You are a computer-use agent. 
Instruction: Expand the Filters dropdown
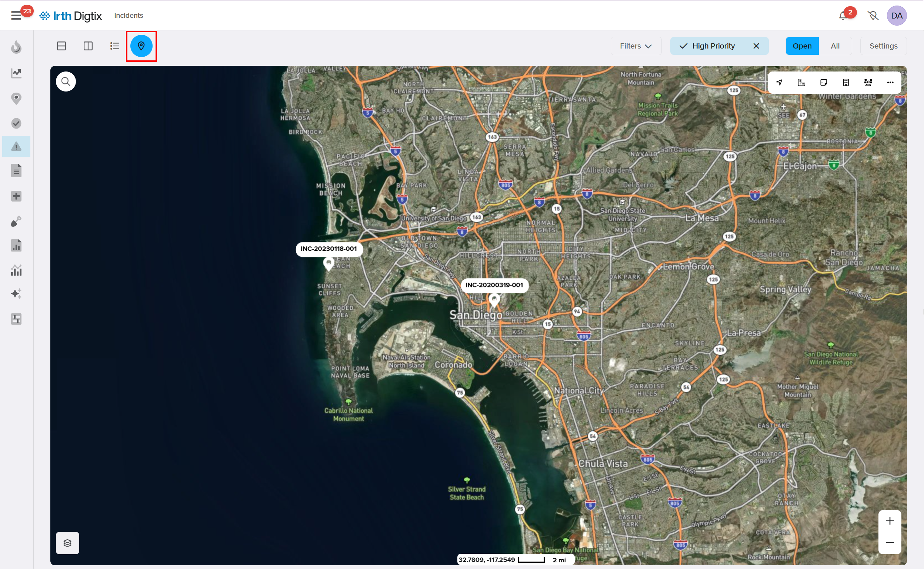click(x=636, y=46)
